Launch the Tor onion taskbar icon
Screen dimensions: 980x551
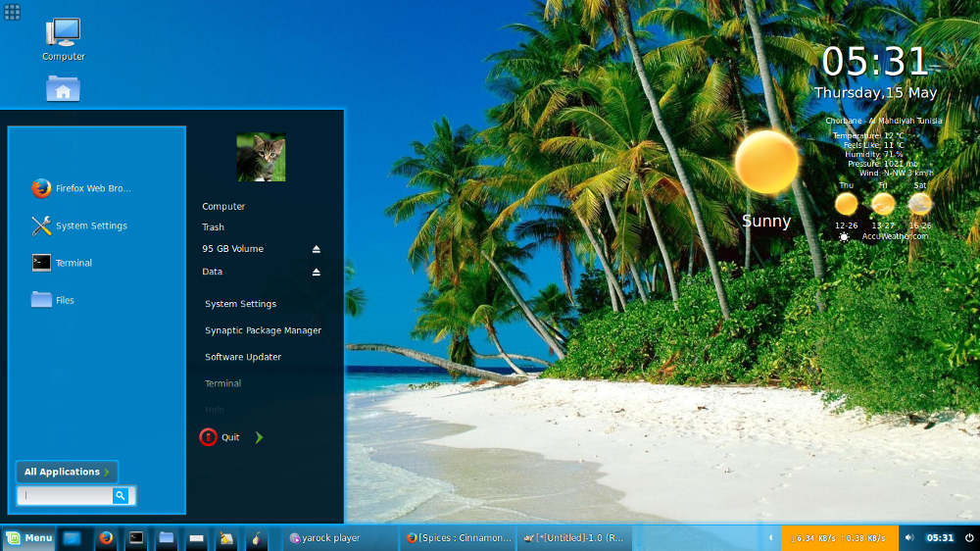click(x=256, y=538)
